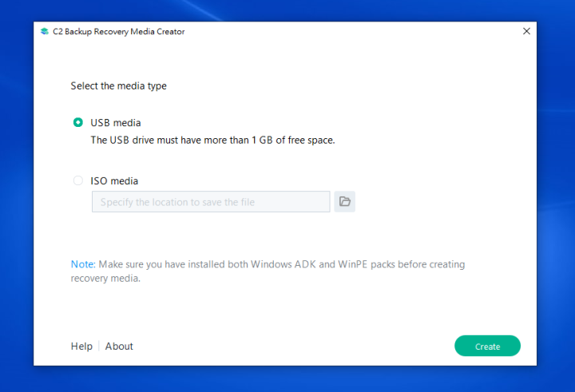Click the separator between Help and About

(99, 346)
